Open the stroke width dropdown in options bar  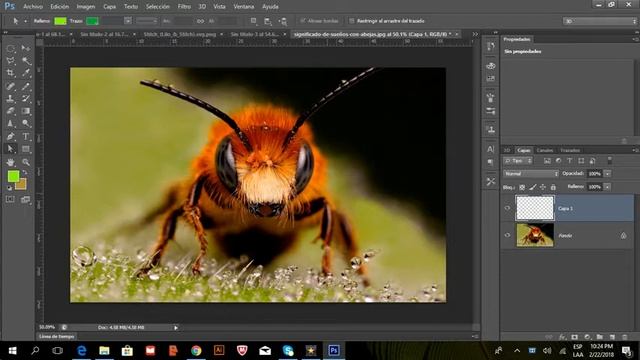coord(128,21)
